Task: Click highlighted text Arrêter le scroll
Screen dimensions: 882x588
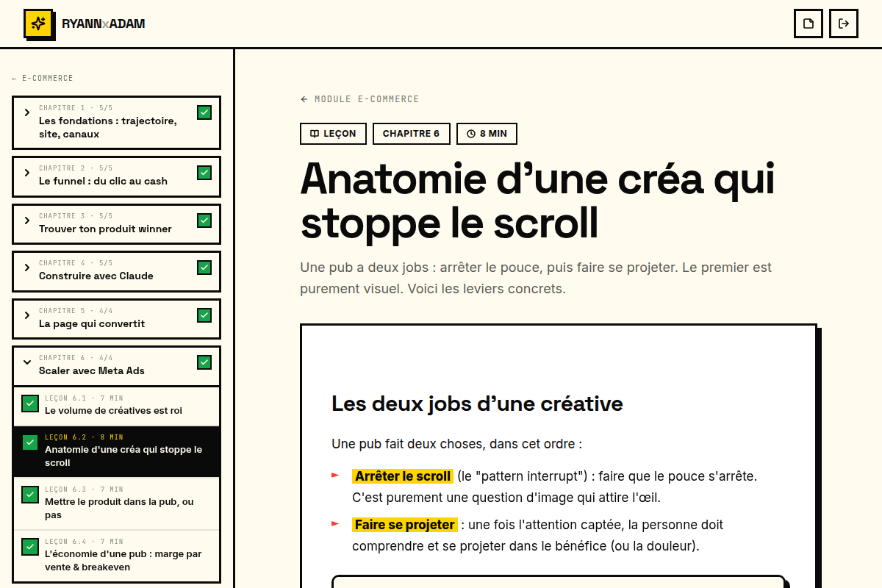Action: 403,476
